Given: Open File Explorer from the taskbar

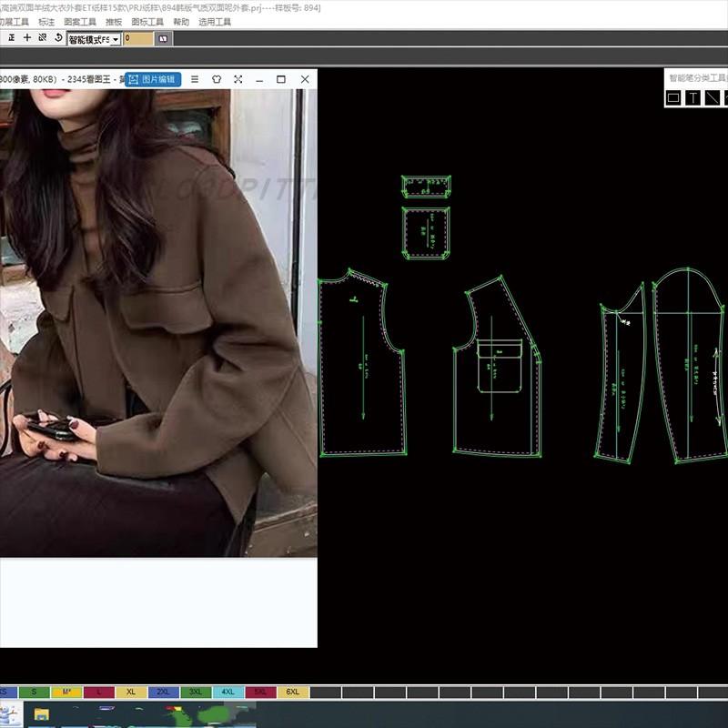Looking at the screenshot, I should click(42, 715).
